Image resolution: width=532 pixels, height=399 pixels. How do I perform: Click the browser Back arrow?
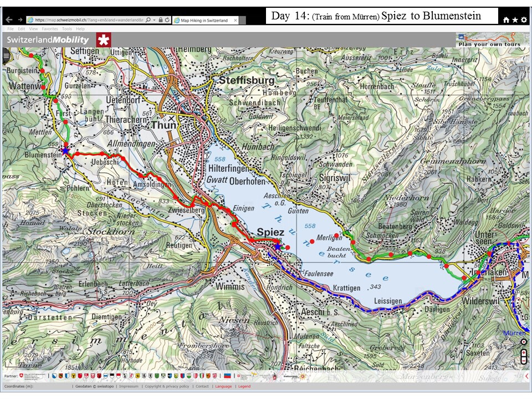9,20
